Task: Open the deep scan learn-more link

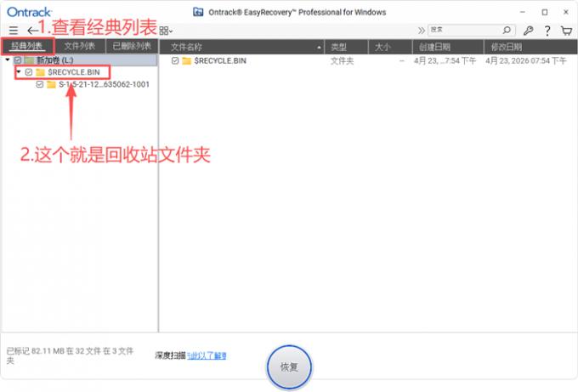Action: click(207, 355)
